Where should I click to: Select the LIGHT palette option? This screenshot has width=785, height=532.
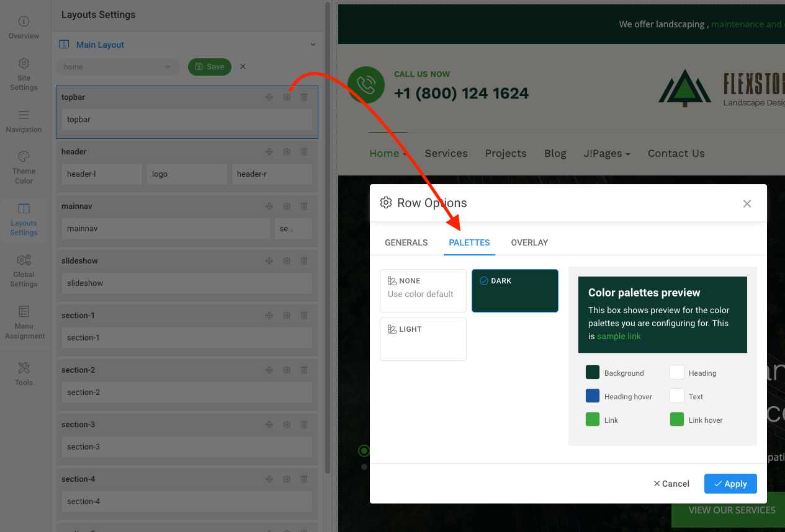tap(423, 339)
